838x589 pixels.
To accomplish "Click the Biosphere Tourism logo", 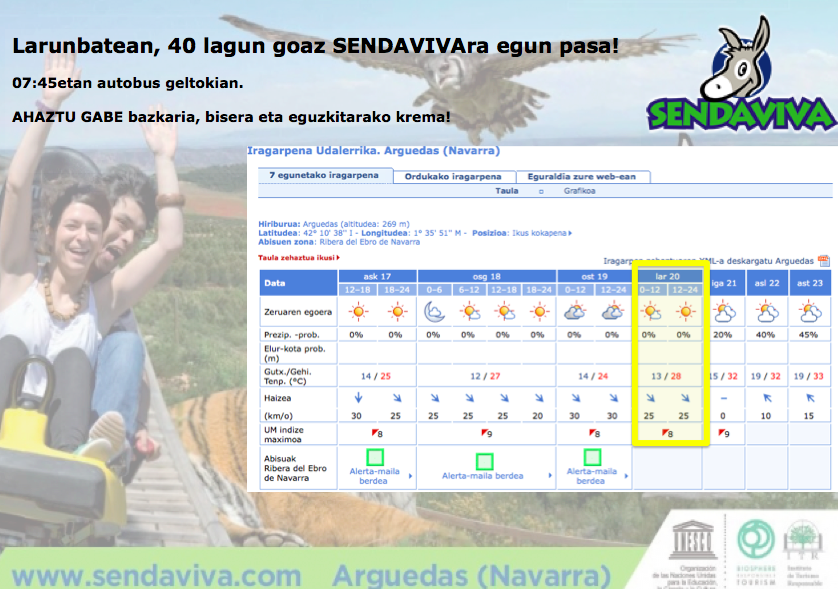I will (x=756, y=551).
